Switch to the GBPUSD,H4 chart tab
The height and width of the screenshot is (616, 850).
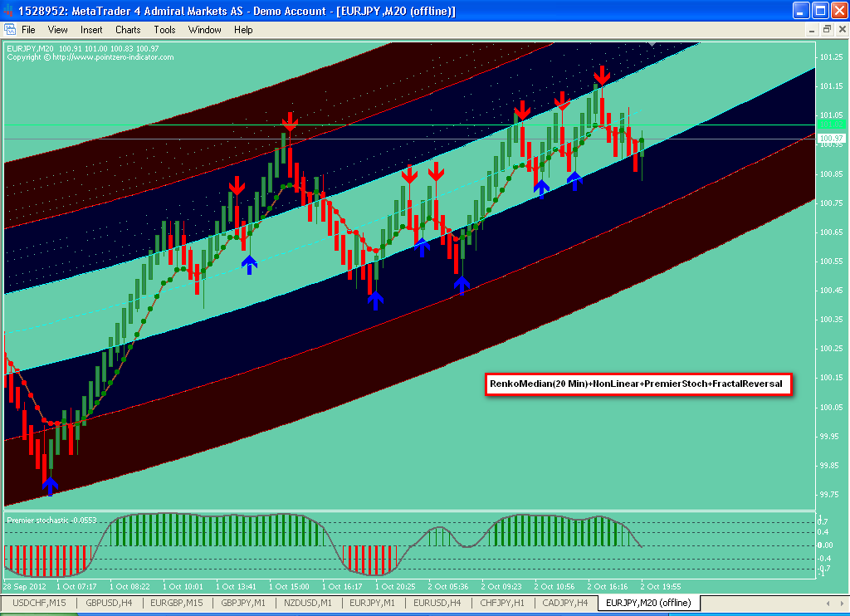tap(109, 603)
